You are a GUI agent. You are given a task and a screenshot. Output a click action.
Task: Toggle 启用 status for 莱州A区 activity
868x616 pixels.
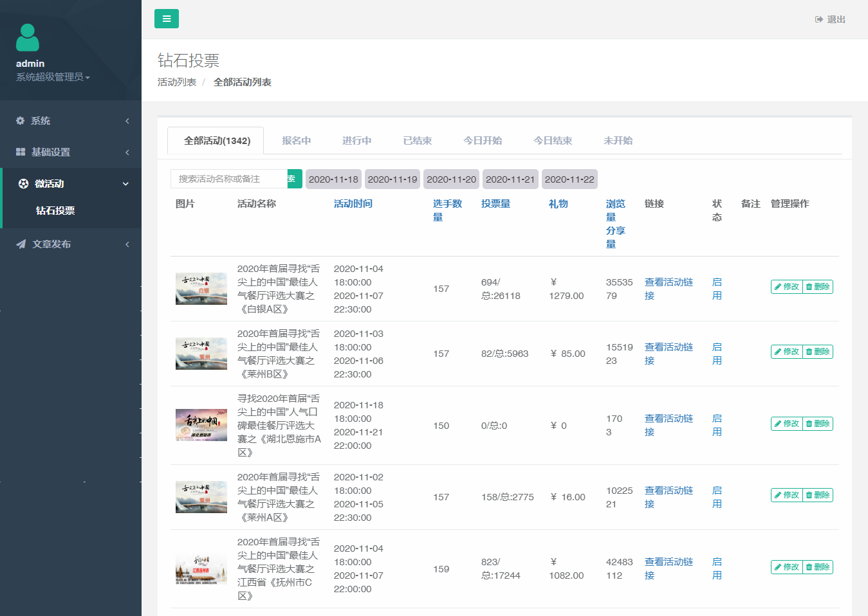(x=717, y=497)
